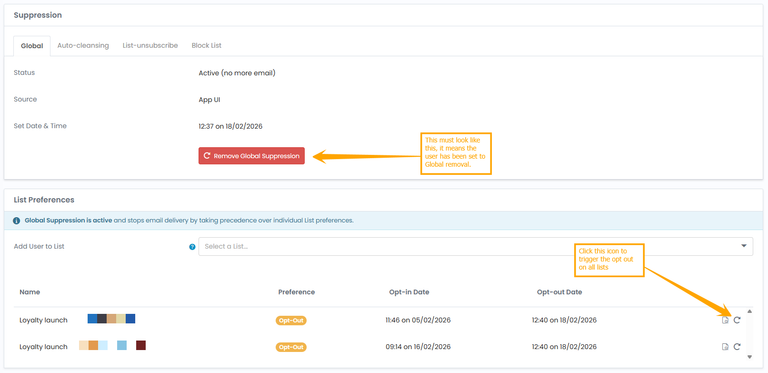Click the Opt-in Date column header
This screenshot has height=373, width=768.
coord(409,292)
